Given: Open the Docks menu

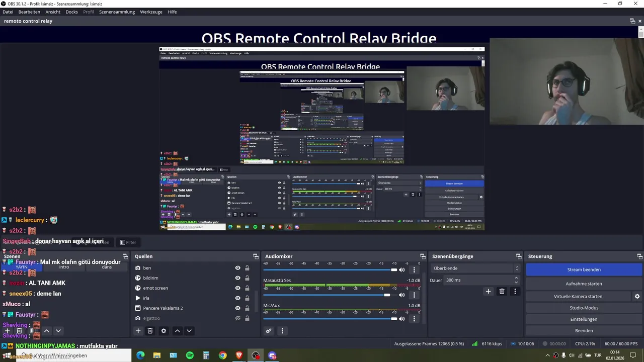Looking at the screenshot, I should coord(72,12).
